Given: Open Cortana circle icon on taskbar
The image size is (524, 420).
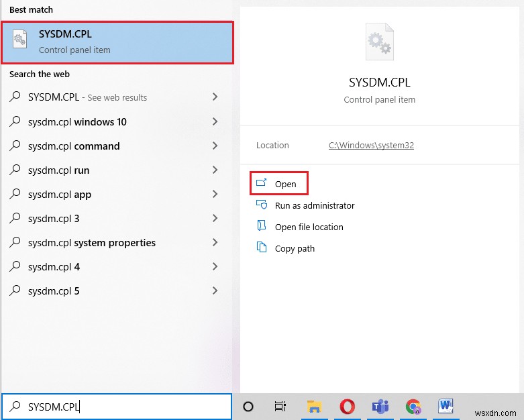Looking at the screenshot, I should click(248, 407).
